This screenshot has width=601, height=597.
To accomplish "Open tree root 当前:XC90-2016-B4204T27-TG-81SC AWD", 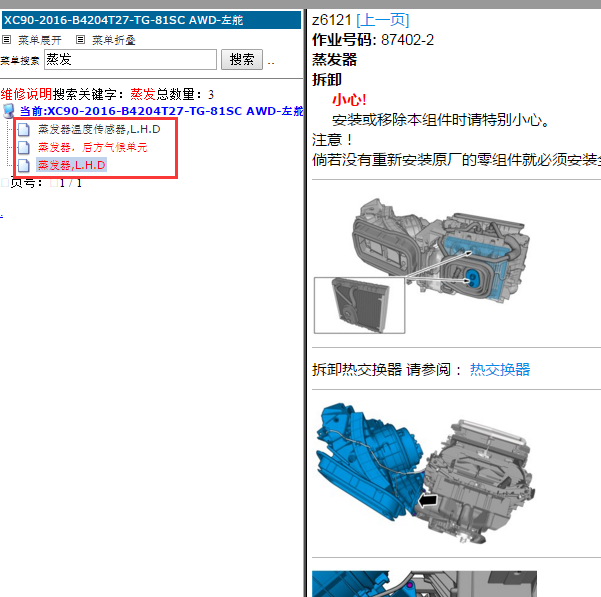I will pyautogui.click(x=161, y=111).
